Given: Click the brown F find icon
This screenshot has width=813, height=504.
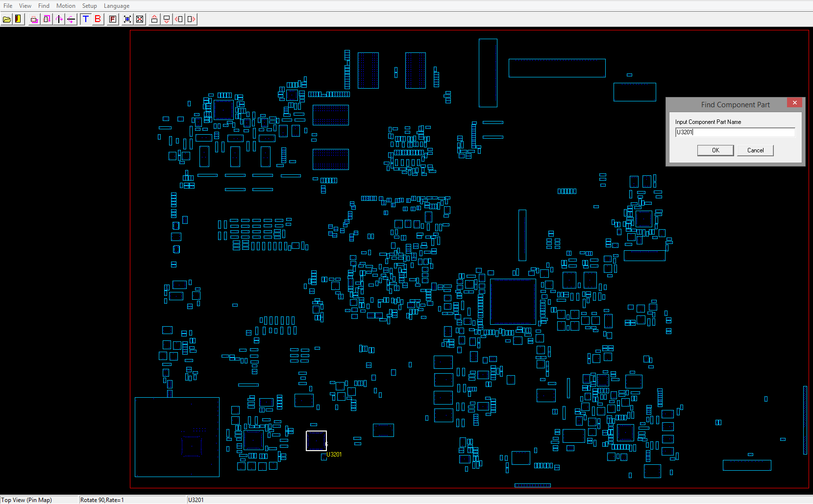Looking at the screenshot, I should pos(113,19).
